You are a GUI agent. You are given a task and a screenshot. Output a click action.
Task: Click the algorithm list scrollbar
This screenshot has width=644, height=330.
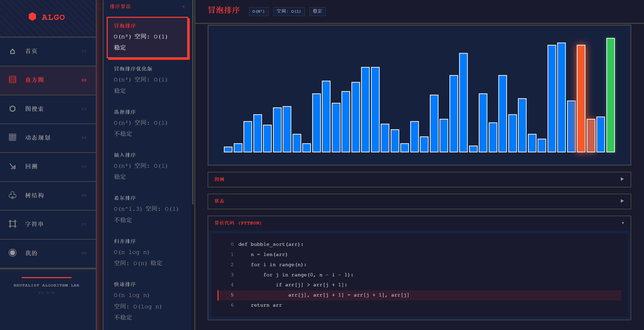(x=193, y=102)
